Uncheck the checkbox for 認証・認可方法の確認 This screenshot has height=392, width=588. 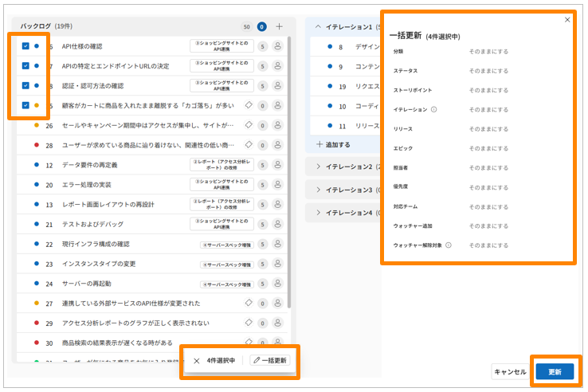point(25,86)
